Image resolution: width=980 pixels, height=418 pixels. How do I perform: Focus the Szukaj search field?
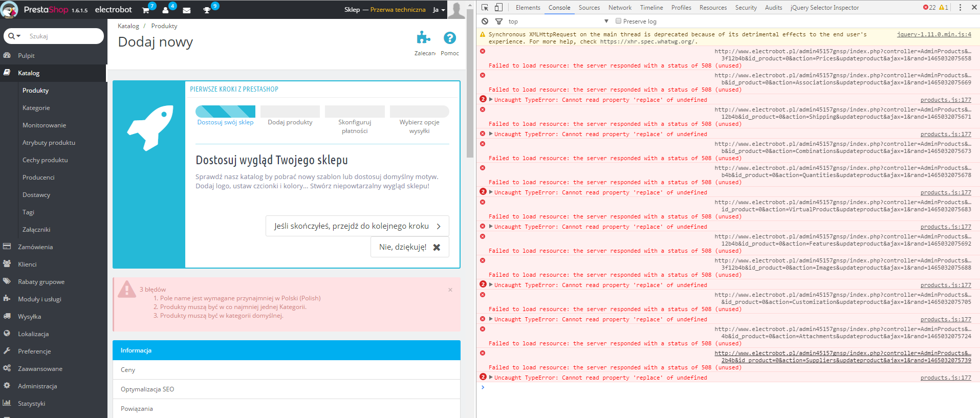coord(64,36)
